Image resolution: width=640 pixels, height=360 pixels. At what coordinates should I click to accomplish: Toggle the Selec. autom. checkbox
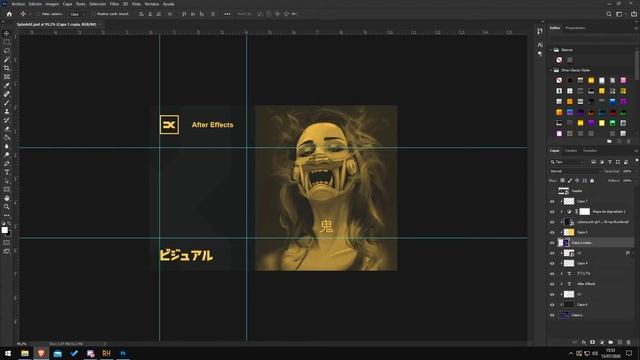(x=38, y=14)
